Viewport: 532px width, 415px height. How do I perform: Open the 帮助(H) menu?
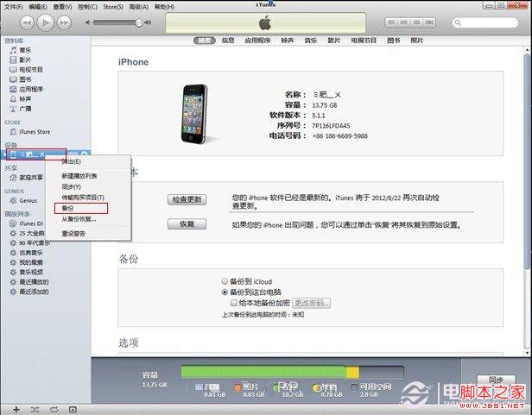pos(165,6)
